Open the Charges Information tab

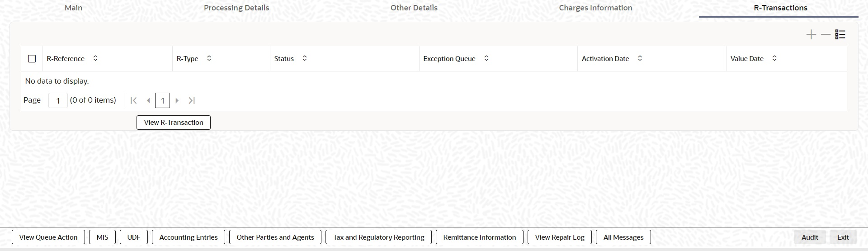coord(595,8)
